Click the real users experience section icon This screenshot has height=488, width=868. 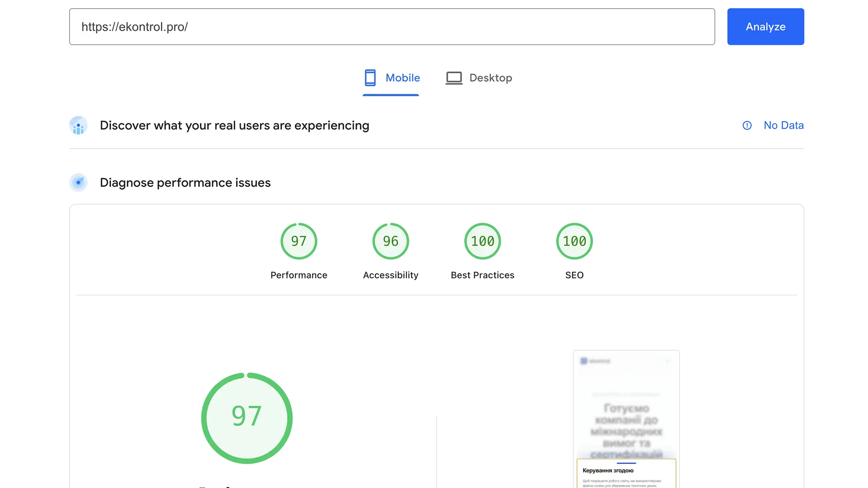coord(78,125)
